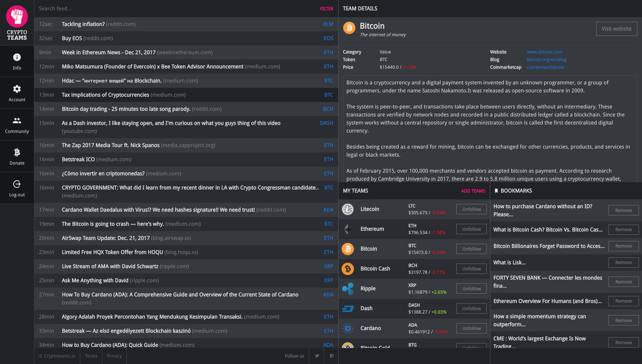Remove the 'What is Lisk' bookmark
This screenshot has height=364, width=642.
pos(623,263)
